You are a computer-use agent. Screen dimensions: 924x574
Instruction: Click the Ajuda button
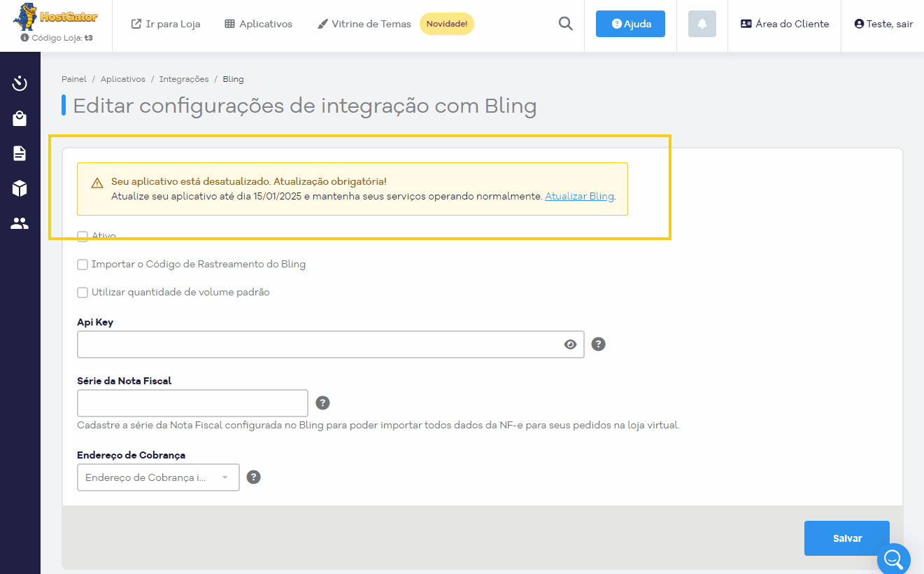[630, 24]
